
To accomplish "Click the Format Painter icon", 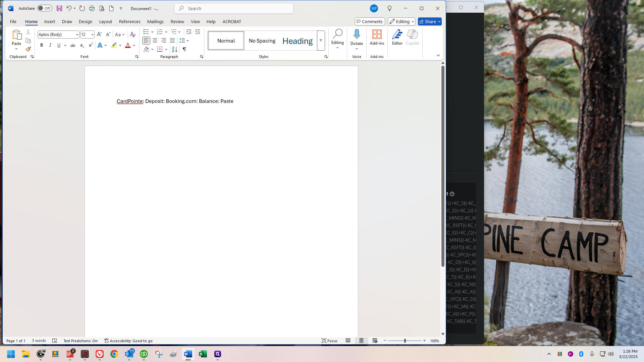I will (28, 49).
